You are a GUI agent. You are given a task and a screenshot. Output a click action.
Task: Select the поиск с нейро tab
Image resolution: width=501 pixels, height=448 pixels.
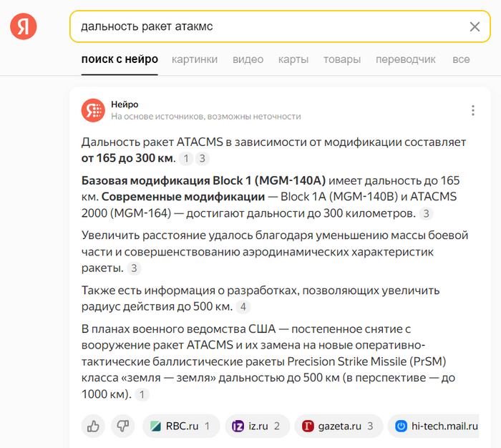120,59
